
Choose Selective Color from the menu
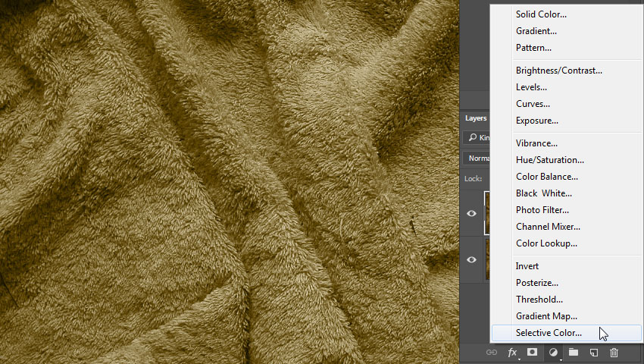(549, 333)
